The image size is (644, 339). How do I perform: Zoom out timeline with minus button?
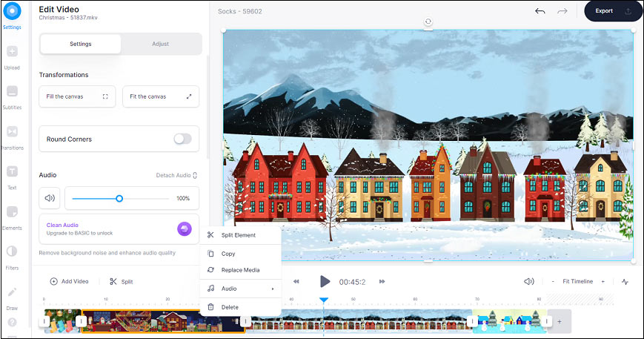click(553, 282)
